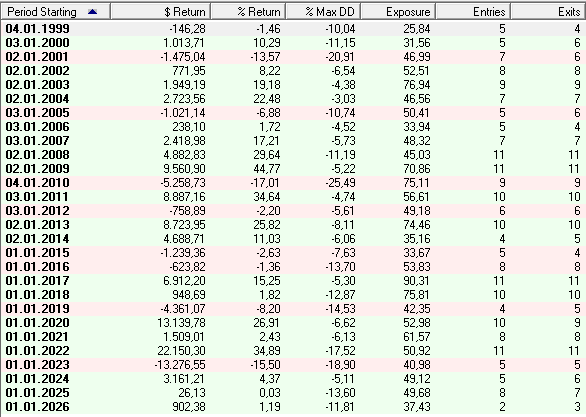Select the 02.01.2002 period row
586x417 pixels.
coord(293,71)
